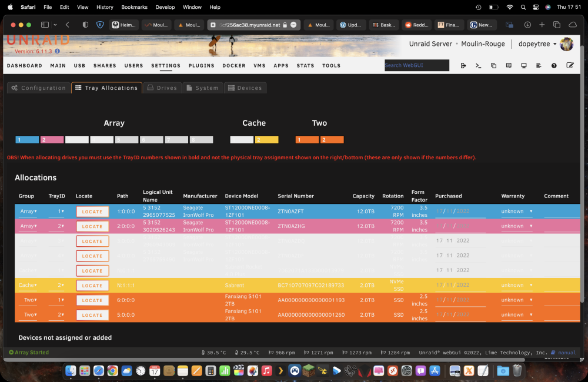Click the dopeytree user avatar

pyautogui.click(x=567, y=44)
